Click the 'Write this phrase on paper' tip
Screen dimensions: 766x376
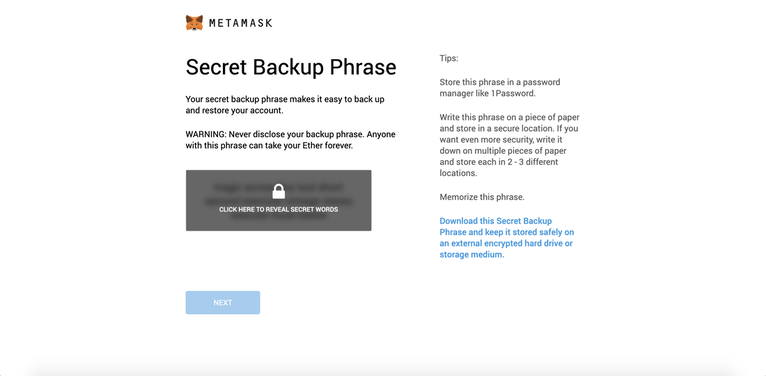tap(510, 146)
